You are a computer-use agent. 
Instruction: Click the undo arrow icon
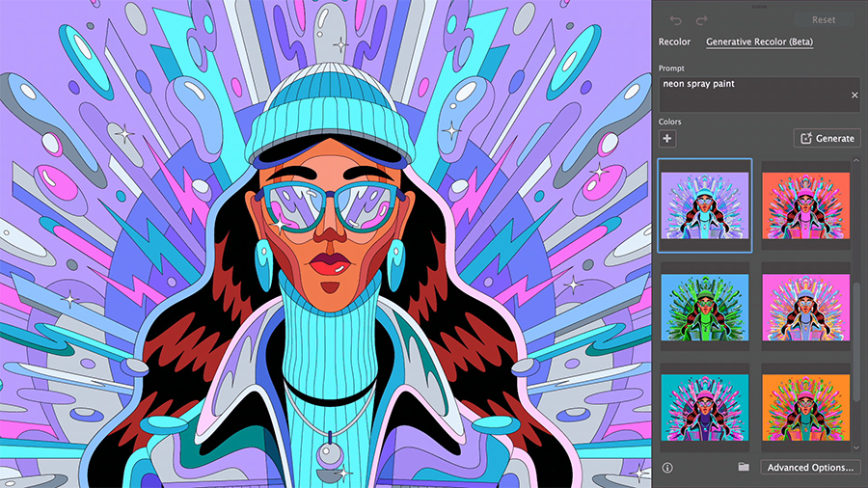point(675,20)
